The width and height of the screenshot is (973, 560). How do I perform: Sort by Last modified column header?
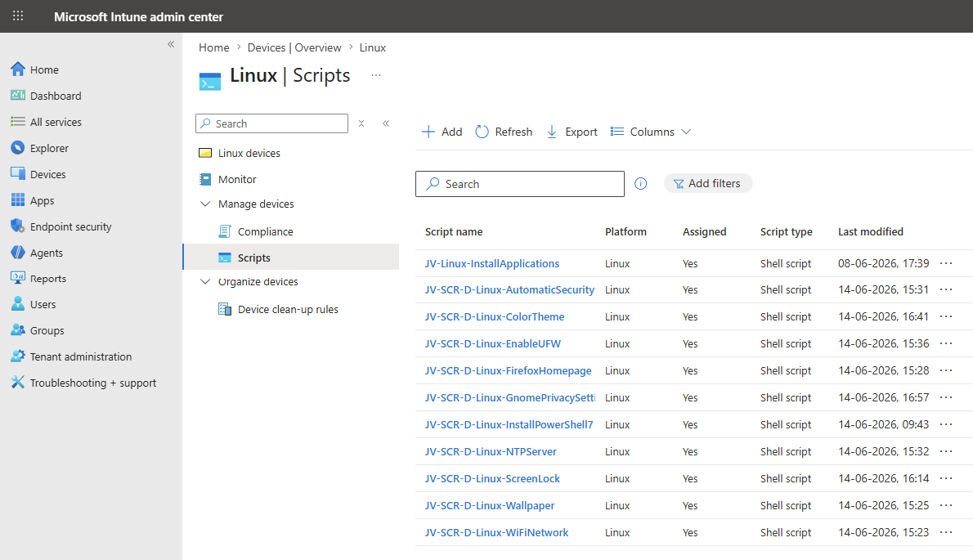click(871, 231)
